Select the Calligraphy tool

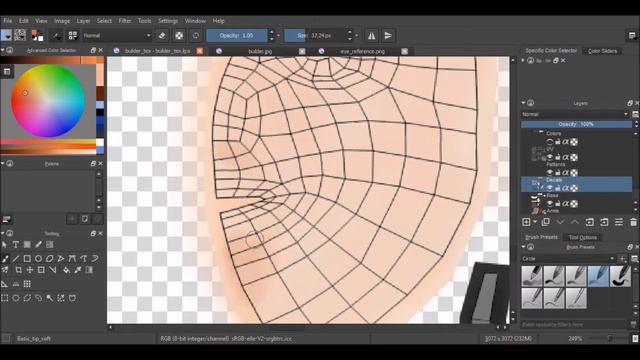coord(38,244)
